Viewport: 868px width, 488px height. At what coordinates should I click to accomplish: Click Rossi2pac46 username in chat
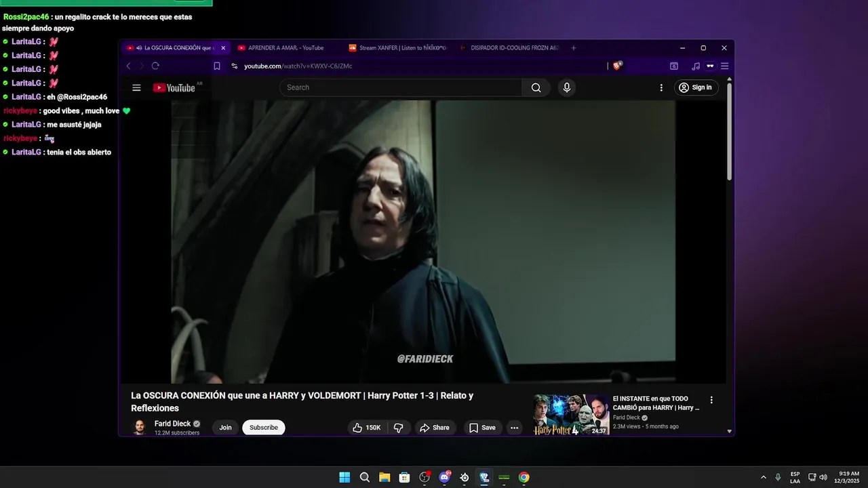click(x=26, y=17)
